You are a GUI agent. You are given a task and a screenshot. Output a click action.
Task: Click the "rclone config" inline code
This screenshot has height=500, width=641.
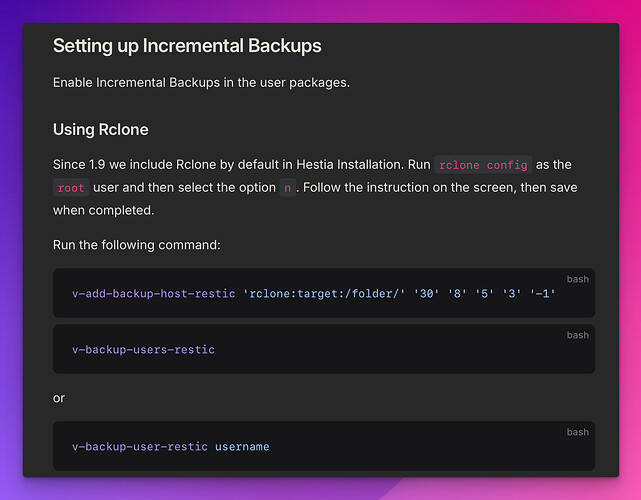click(x=484, y=165)
